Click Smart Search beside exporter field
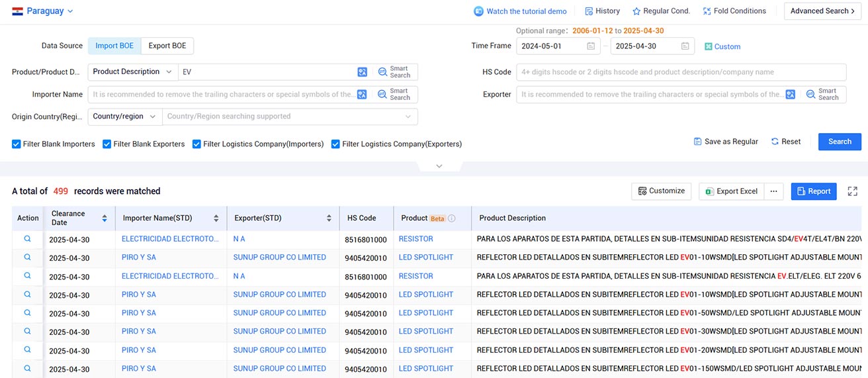868x378 pixels. point(823,95)
